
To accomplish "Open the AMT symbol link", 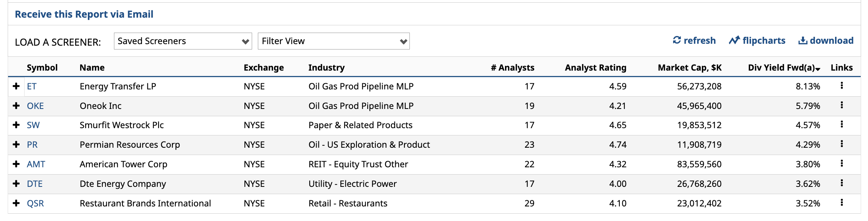I will 36,164.
